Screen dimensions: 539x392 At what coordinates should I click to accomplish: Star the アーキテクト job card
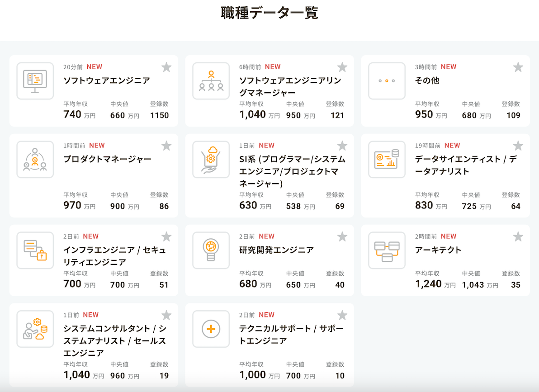pyautogui.click(x=518, y=236)
